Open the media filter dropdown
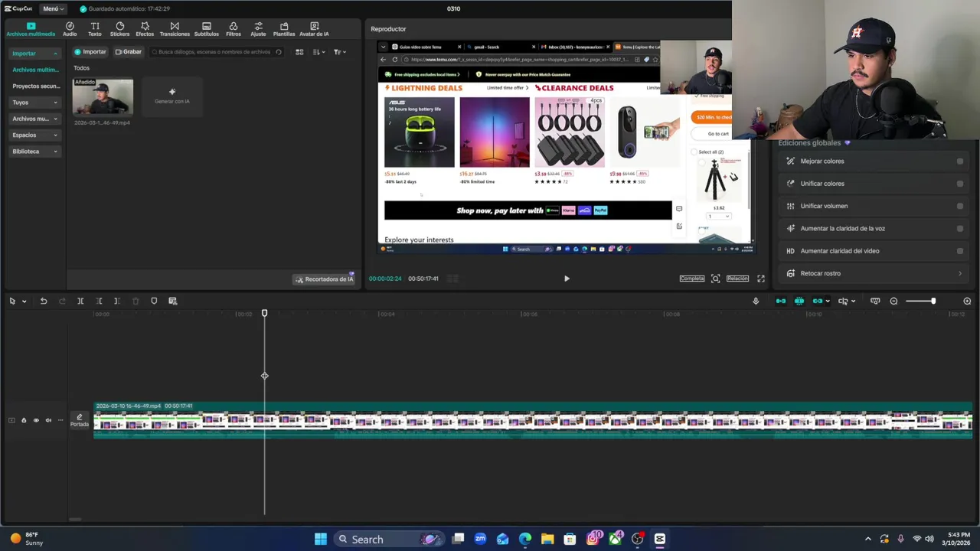Screen dimensions: 980x551 [340, 52]
